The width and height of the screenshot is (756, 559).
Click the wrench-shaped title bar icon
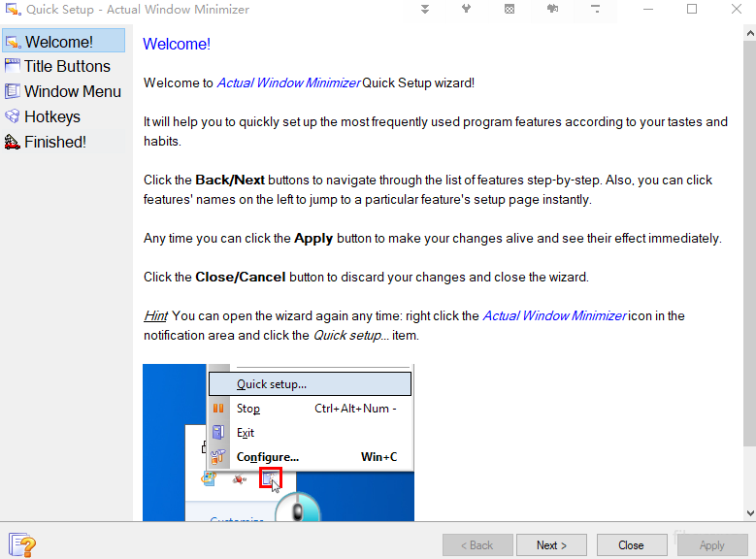pyautogui.click(x=467, y=10)
